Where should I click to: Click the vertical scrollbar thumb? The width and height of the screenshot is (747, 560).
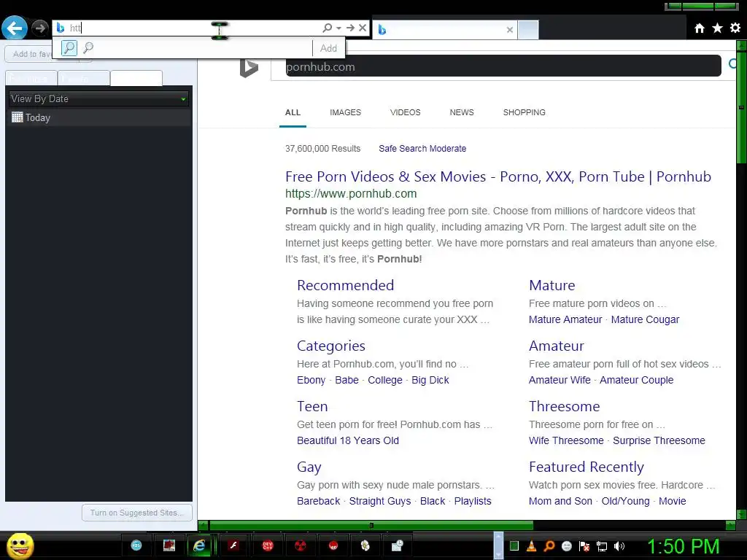coord(741,107)
